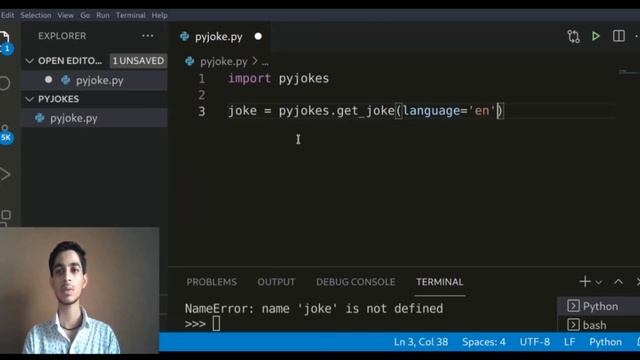Click the 1 UNSAVED badge
This screenshot has height=360, width=640.
pyautogui.click(x=138, y=61)
